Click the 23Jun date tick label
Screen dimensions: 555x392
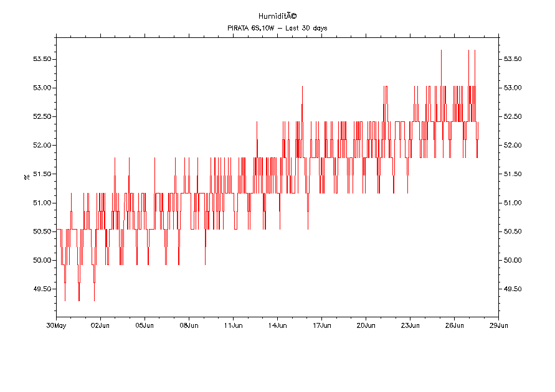tap(410, 325)
